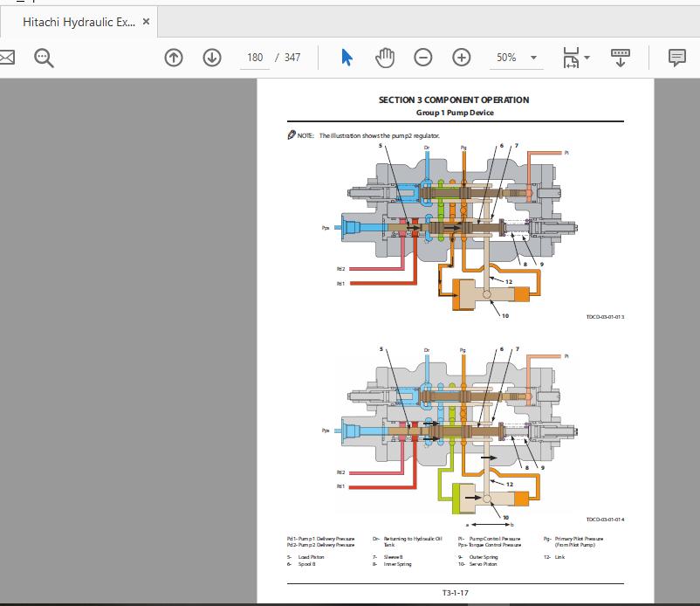Zoom in with the plus icon
Screen dimensions: 700x606
[x=461, y=58]
